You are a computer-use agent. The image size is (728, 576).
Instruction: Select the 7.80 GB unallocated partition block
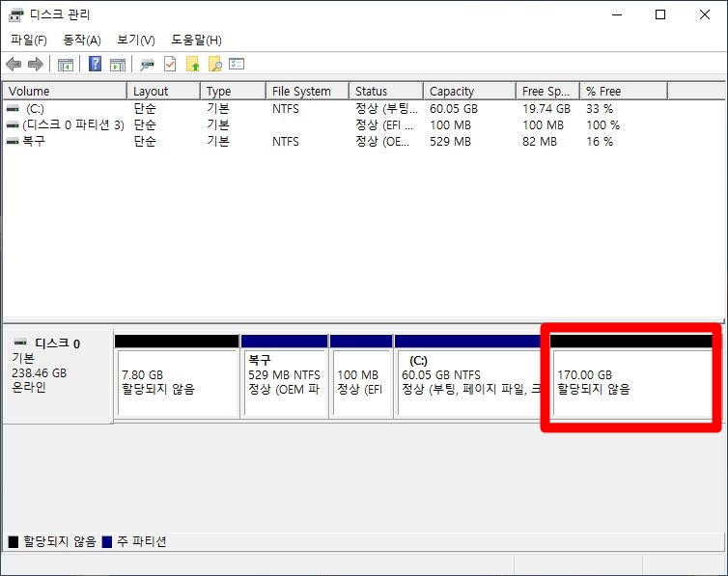click(x=177, y=376)
